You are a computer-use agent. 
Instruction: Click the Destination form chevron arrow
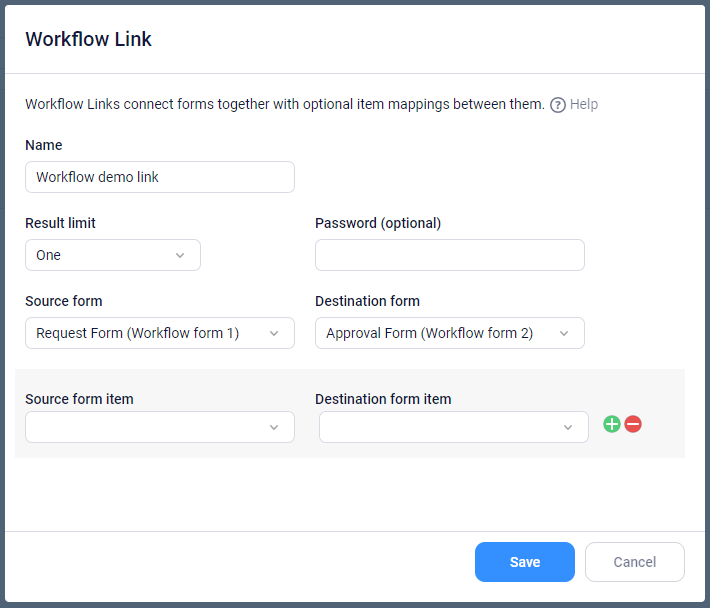[564, 334]
